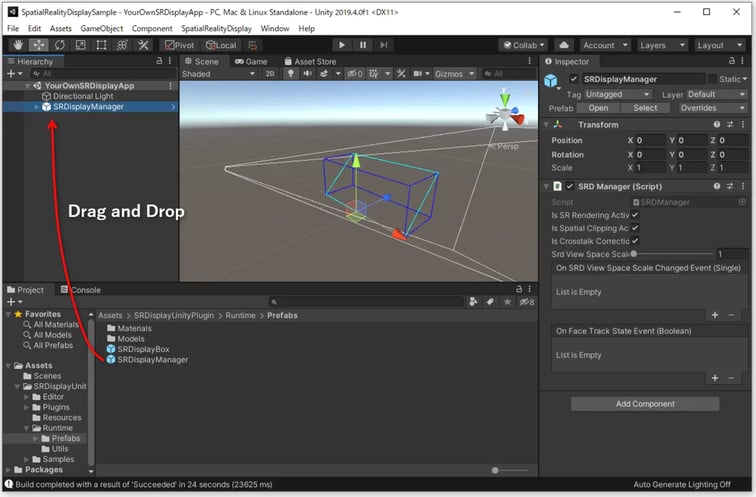
Task: Toggle scene audio speaker icon
Action: coord(307,73)
